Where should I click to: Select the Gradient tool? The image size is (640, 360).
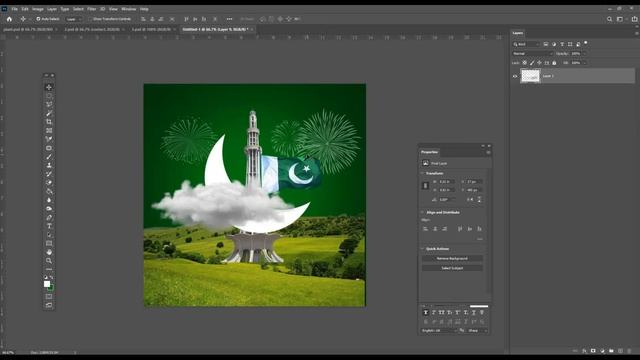pos(49,191)
